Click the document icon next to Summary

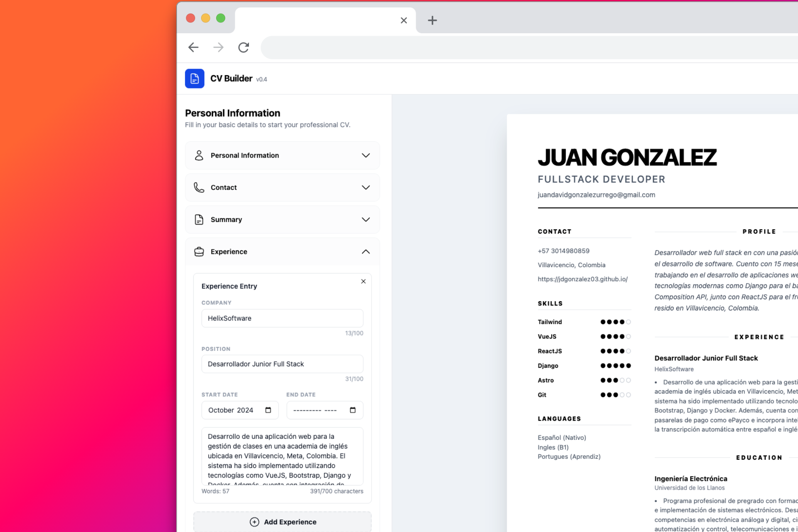point(199,219)
